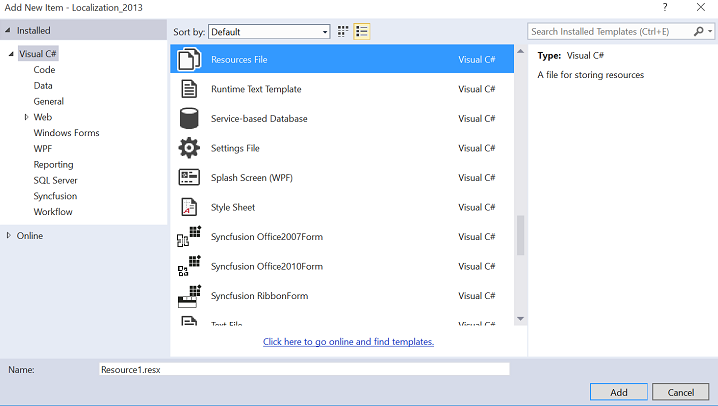Image resolution: width=718 pixels, height=406 pixels.
Task: Select the General category
Action: click(x=49, y=101)
